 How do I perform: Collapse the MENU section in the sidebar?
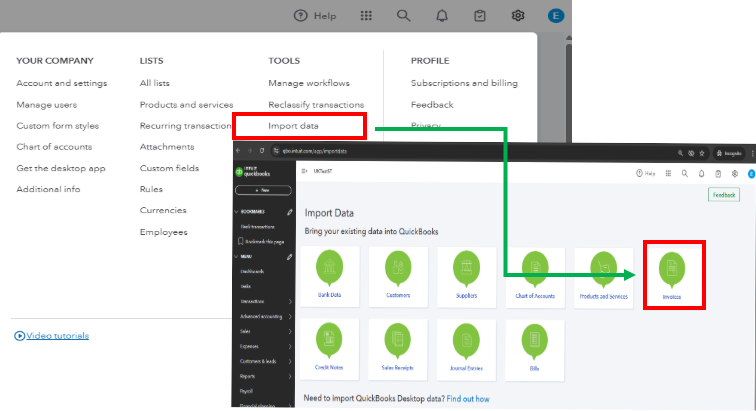(x=237, y=257)
